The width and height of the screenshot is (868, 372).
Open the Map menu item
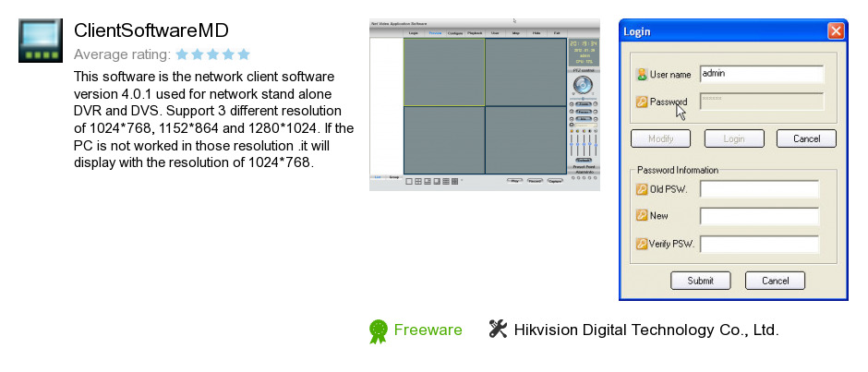point(516,33)
